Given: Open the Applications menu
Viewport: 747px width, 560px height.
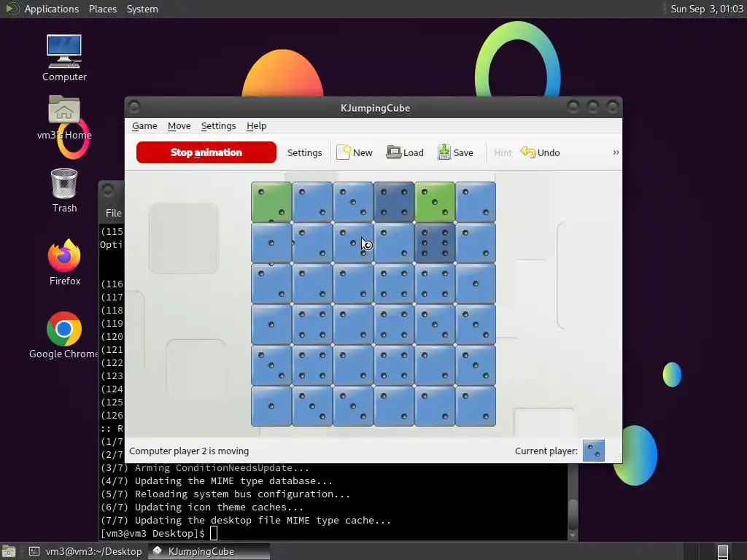Looking at the screenshot, I should point(52,9).
